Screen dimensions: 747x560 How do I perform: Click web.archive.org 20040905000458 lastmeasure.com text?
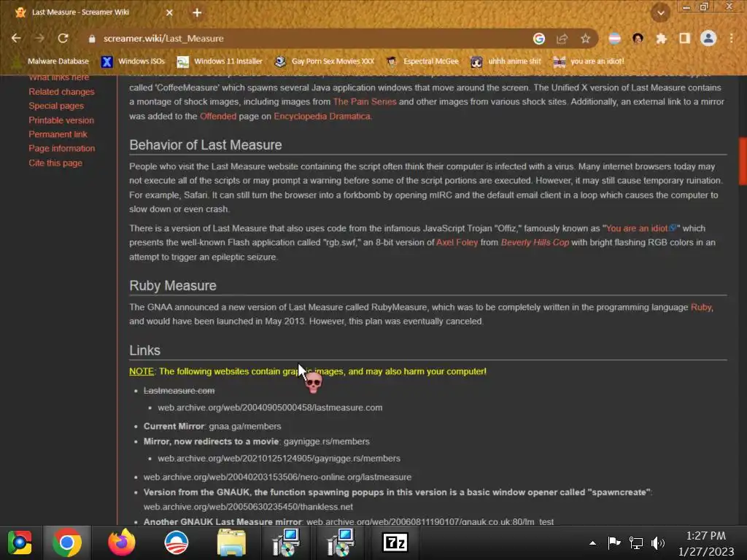tap(270, 408)
